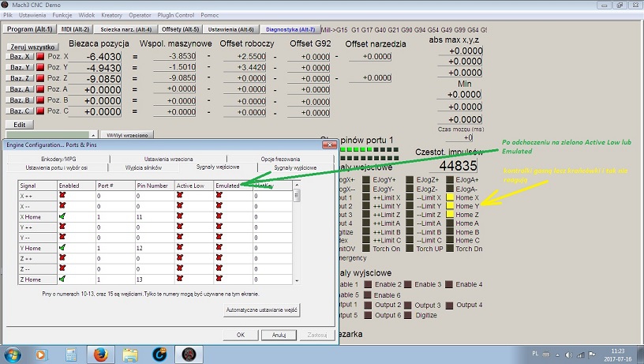Viewport: 644px width, 364px height.
Task: Click red LED next to Baz. C
Action: click(40, 111)
